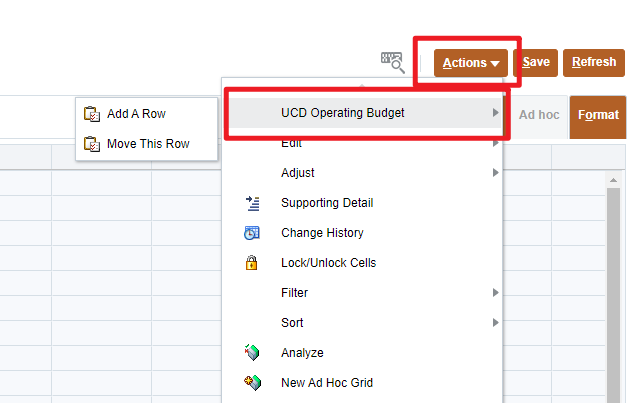Open Supporting Detail from the menu

coord(327,203)
